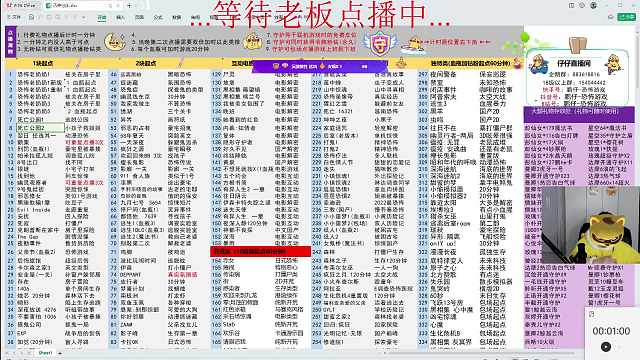Click the webcam mascot video thumbnail

(x=590, y=225)
